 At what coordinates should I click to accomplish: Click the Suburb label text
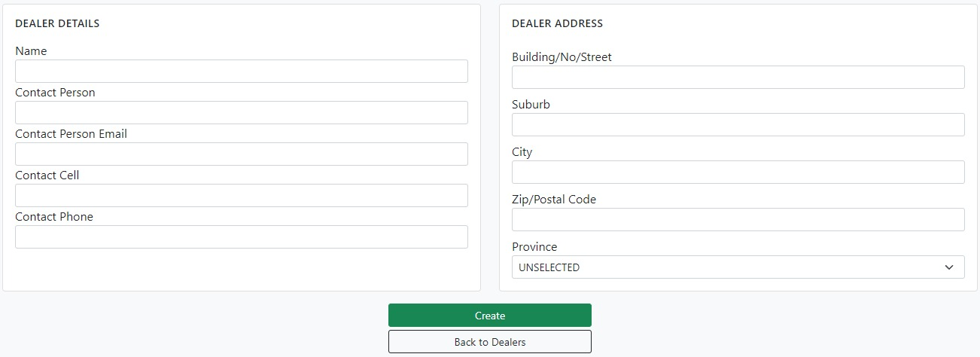[531, 105]
